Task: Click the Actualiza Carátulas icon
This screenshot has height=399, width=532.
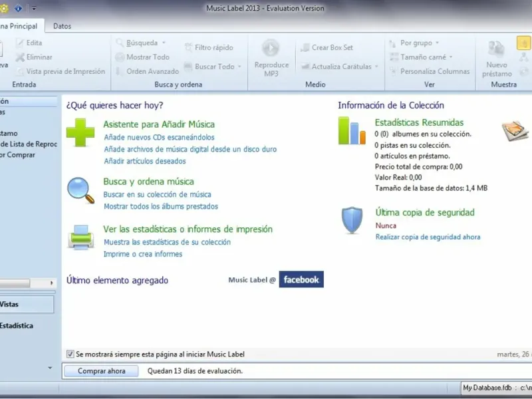Action: pos(305,66)
